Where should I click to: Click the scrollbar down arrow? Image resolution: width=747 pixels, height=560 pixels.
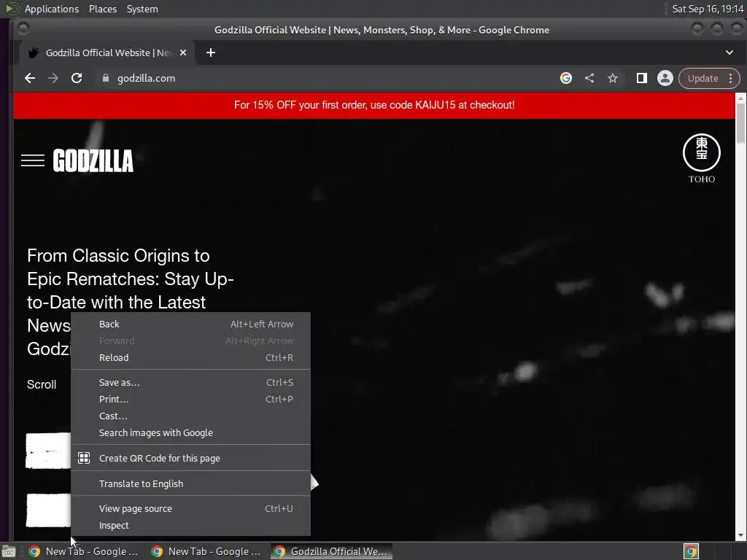click(x=740, y=536)
